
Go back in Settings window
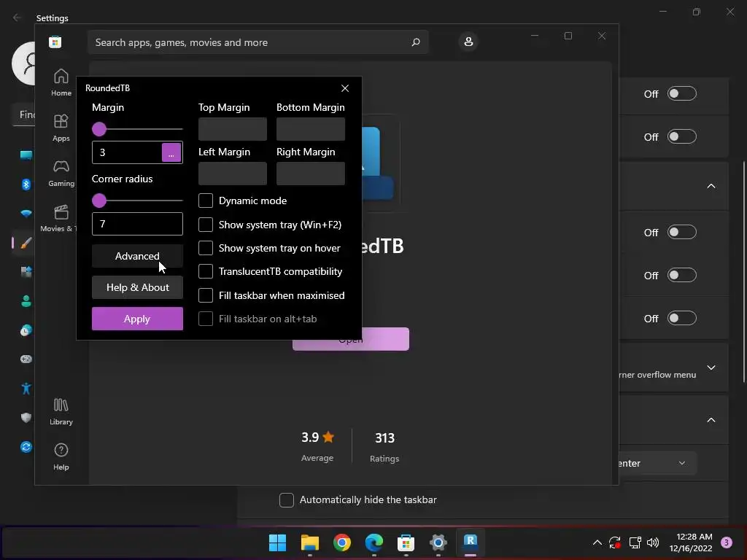[18, 17]
